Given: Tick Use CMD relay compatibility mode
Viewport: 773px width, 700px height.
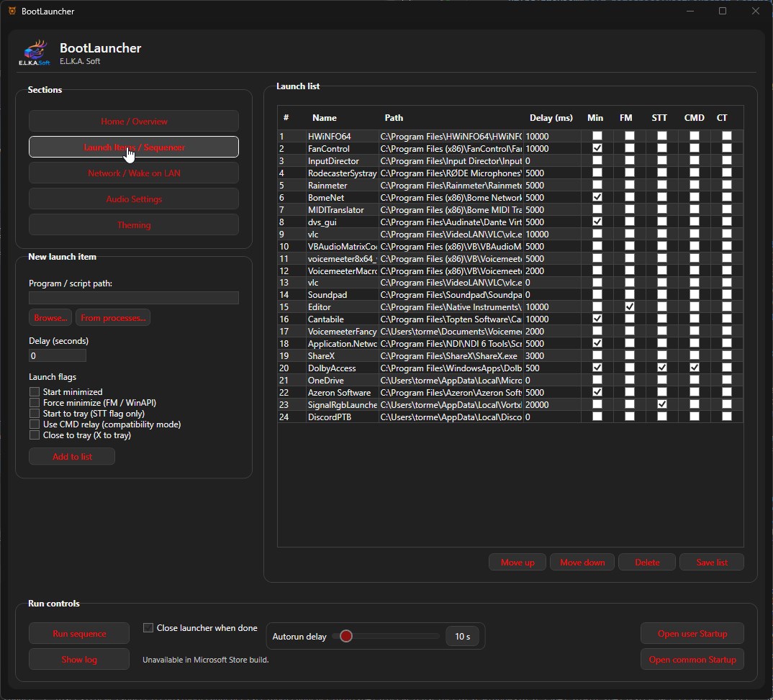Looking at the screenshot, I should [35, 424].
